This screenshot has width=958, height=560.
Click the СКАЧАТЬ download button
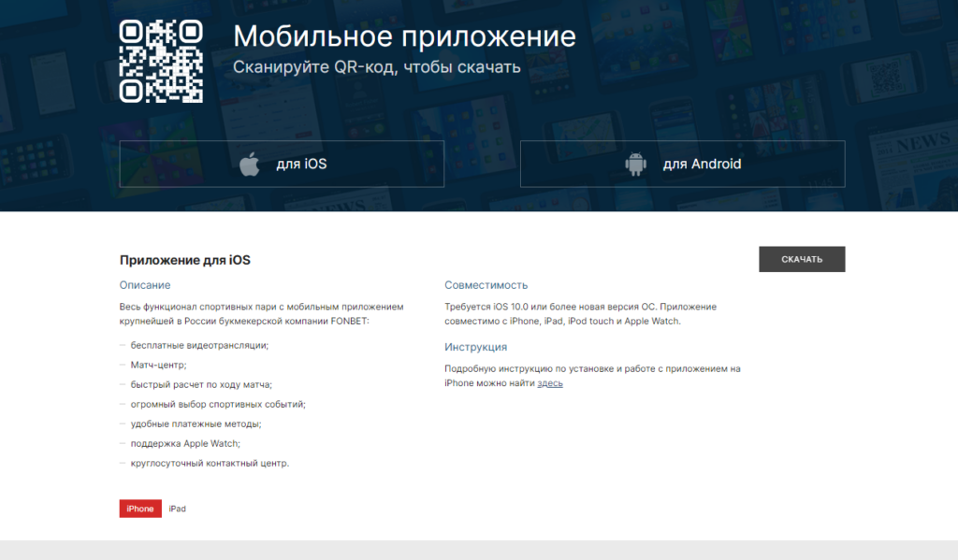click(x=802, y=260)
